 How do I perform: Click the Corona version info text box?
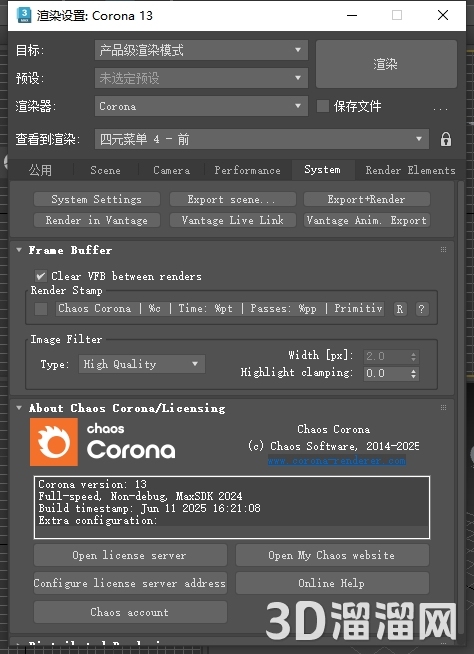[232, 507]
